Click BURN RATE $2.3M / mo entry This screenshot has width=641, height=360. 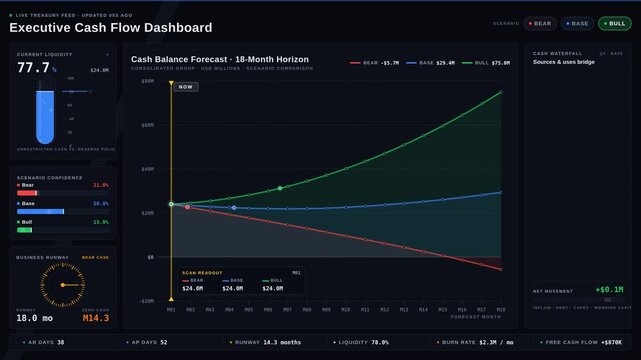tap(475, 342)
